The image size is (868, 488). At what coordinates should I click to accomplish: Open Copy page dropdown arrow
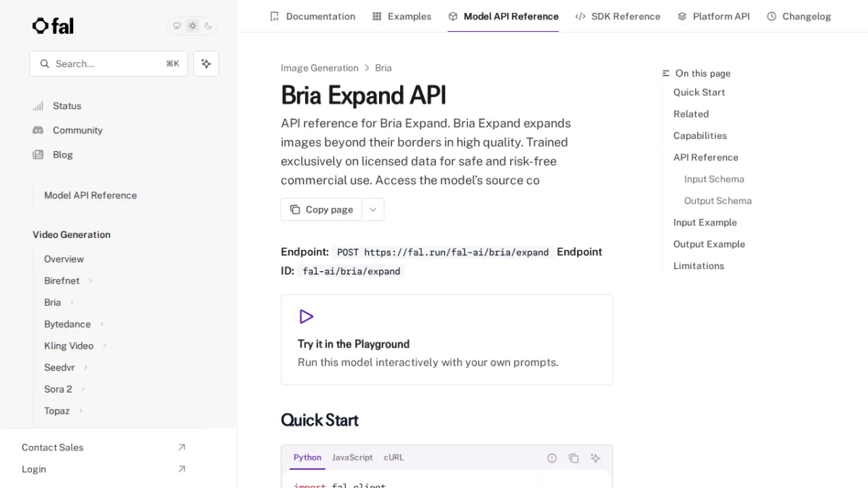click(373, 210)
